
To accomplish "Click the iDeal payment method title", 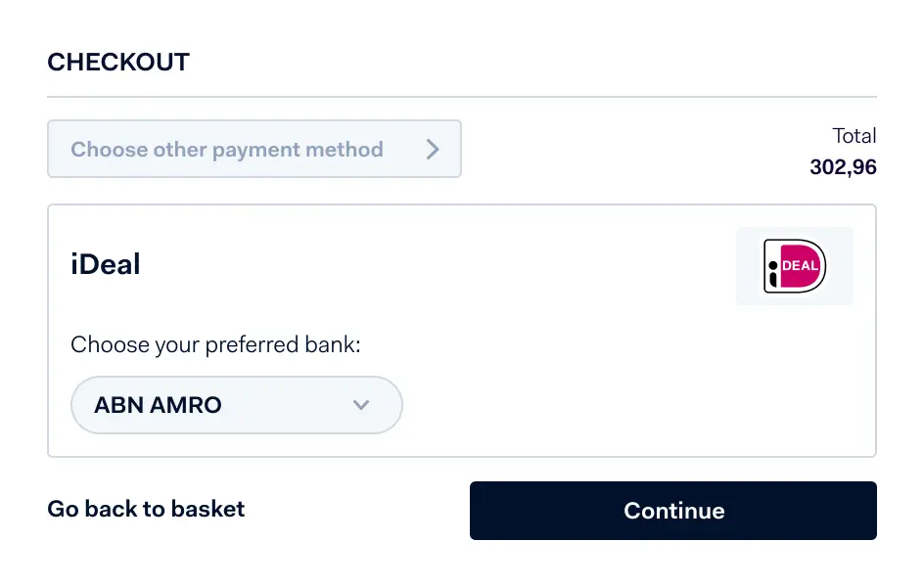I will (x=106, y=264).
